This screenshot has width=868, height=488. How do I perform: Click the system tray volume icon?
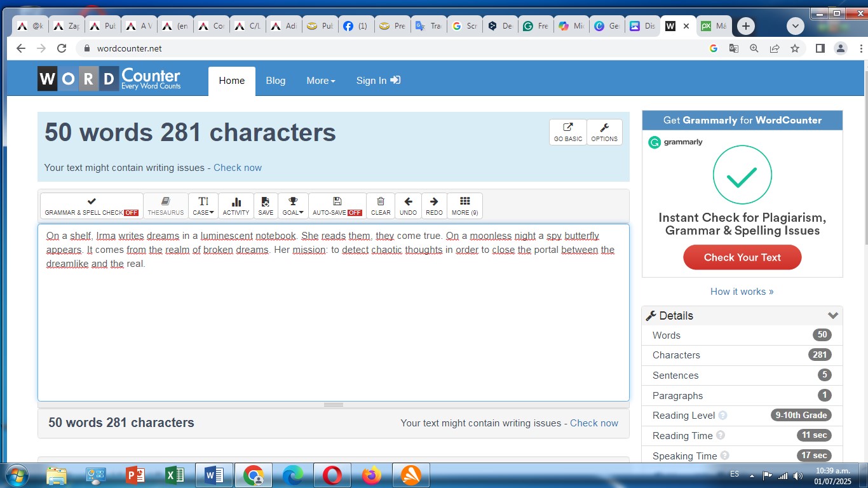[x=798, y=475]
